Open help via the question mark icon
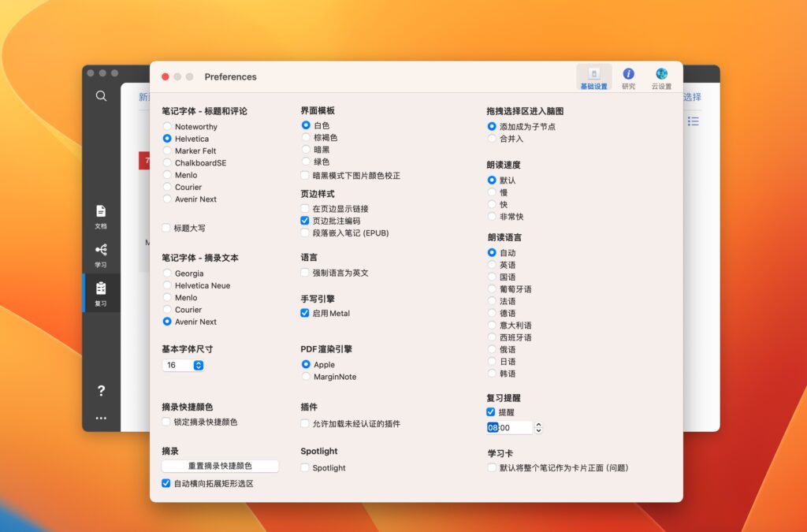 coord(100,391)
